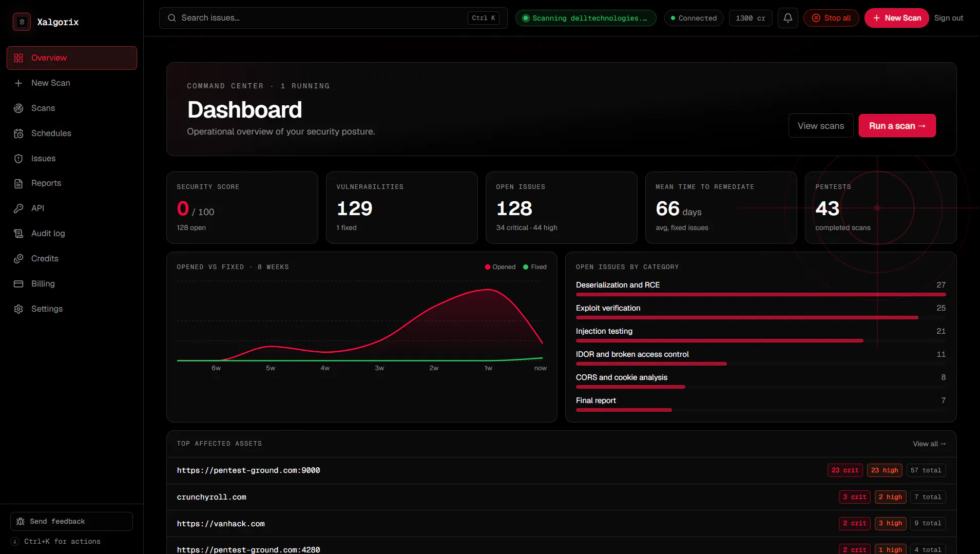Click the Vulnerabilities 129 card

tap(402, 208)
